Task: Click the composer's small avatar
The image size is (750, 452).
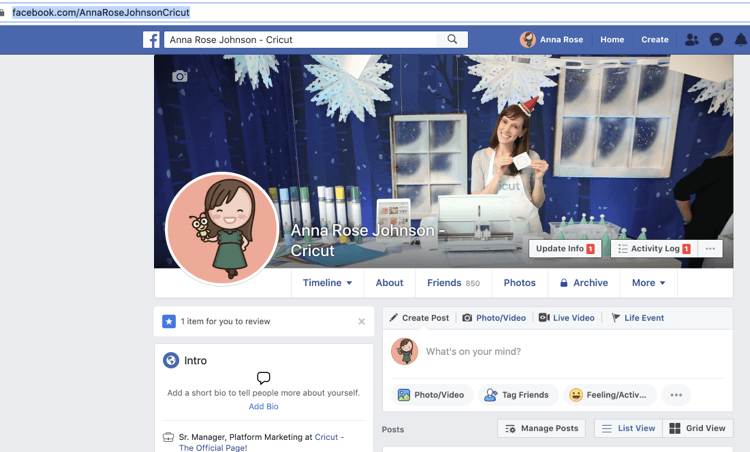Action: (405, 352)
